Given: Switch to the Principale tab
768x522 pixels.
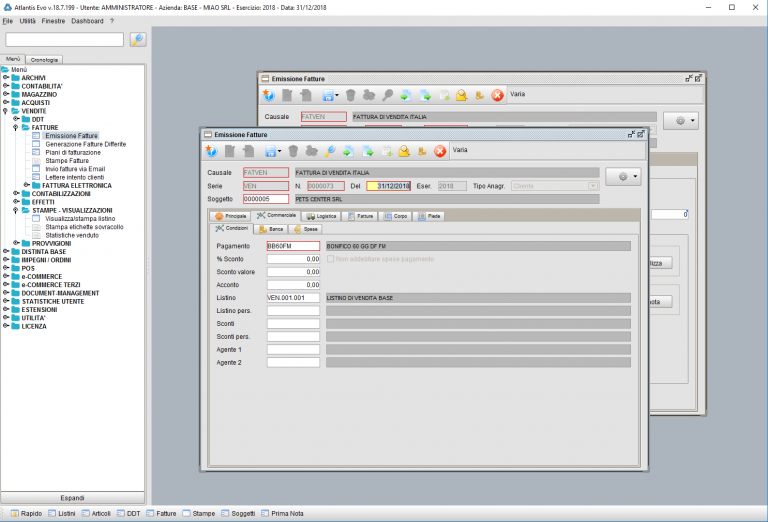Looking at the screenshot, I should pyautogui.click(x=231, y=216).
